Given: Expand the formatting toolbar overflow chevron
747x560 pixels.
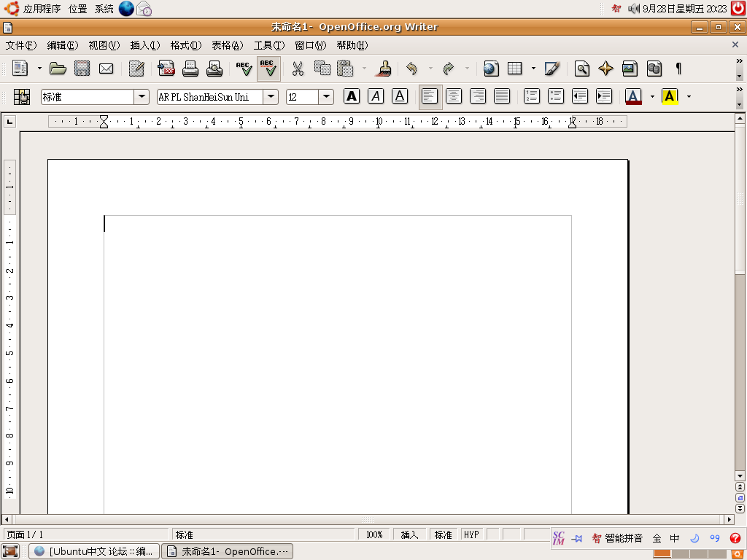Looking at the screenshot, I should pos(739,89).
